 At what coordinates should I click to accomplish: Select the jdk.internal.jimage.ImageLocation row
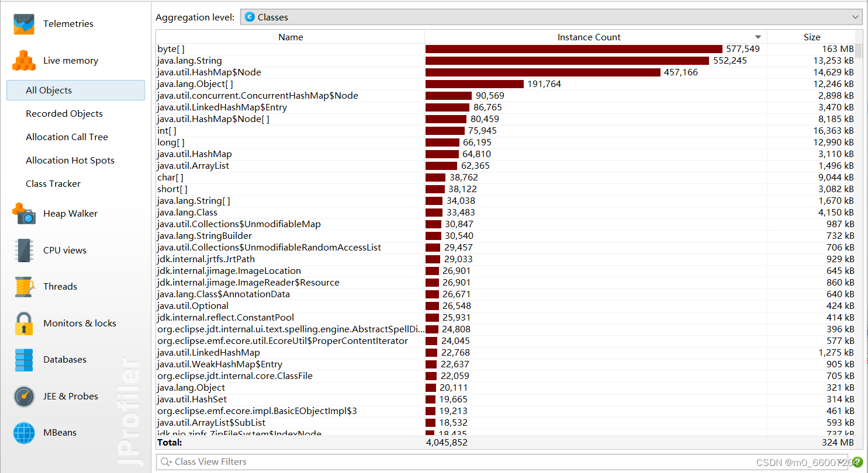coord(506,271)
